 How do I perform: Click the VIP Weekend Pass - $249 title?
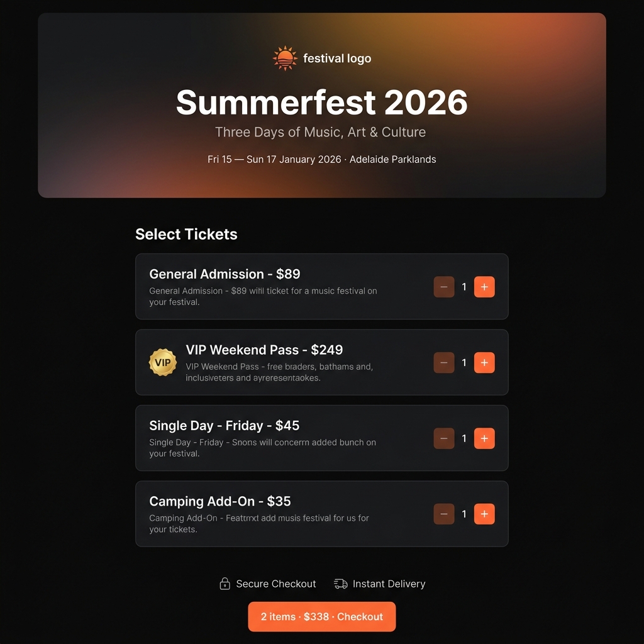pyautogui.click(x=264, y=350)
